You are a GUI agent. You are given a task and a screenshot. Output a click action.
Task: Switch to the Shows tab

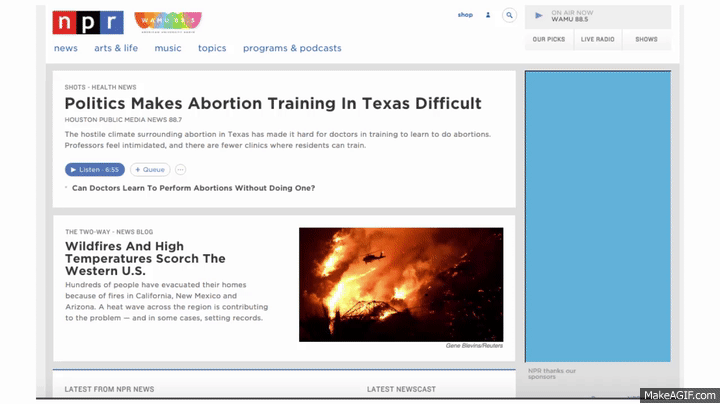pyautogui.click(x=646, y=39)
